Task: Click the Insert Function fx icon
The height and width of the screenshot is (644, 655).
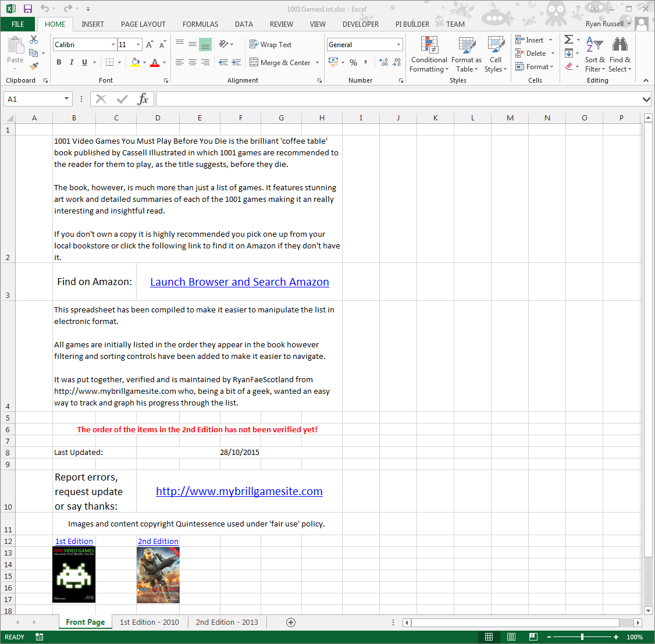Action: [143, 99]
